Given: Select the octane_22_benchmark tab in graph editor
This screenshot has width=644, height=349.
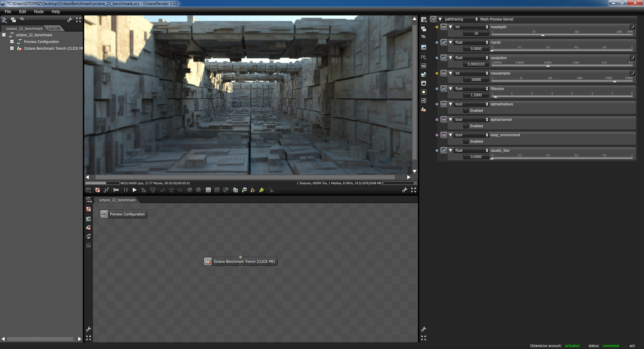Looking at the screenshot, I should point(117,200).
